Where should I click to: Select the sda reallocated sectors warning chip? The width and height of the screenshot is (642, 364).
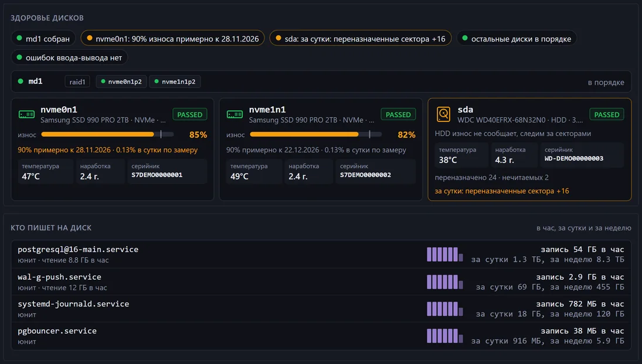point(361,39)
